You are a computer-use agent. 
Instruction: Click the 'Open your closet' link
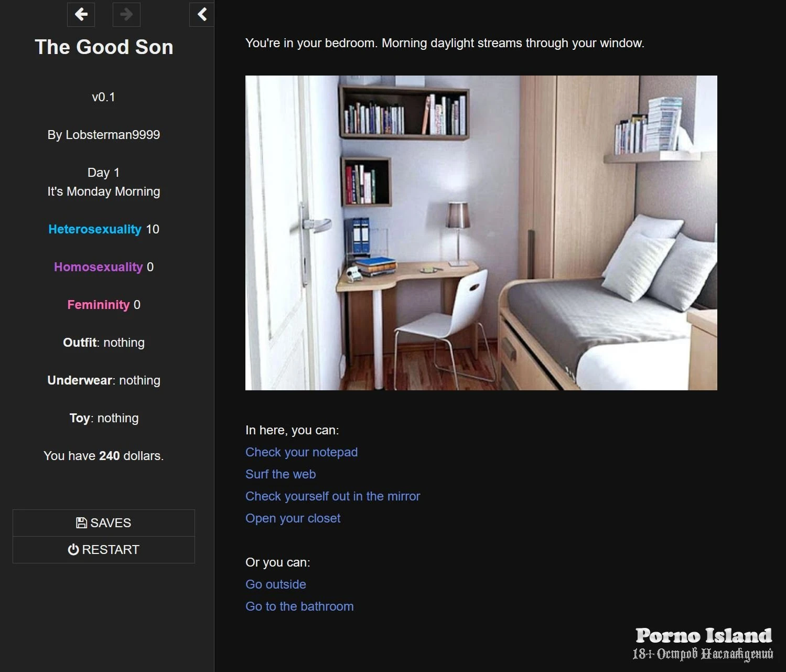[293, 518]
